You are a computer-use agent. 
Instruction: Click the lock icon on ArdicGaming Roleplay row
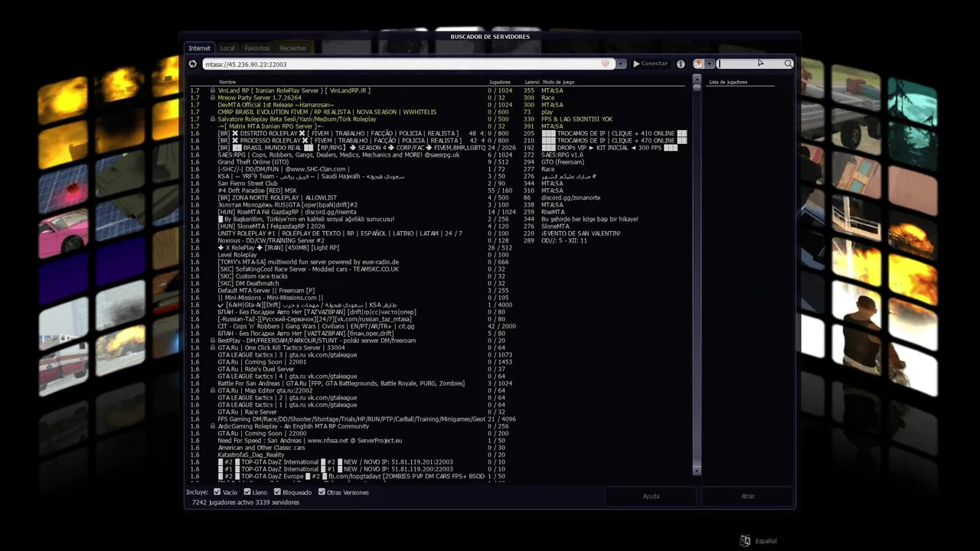(x=213, y=426)
